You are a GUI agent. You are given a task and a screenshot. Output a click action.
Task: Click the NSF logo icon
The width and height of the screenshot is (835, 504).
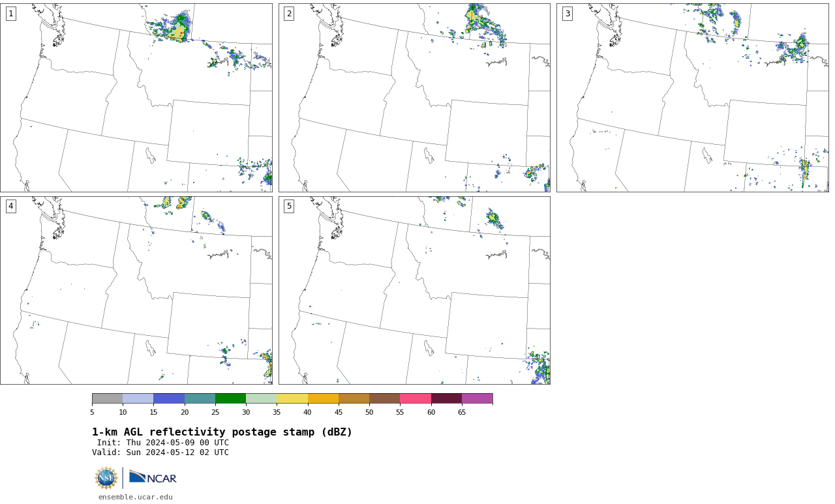[x=106, y=478]
